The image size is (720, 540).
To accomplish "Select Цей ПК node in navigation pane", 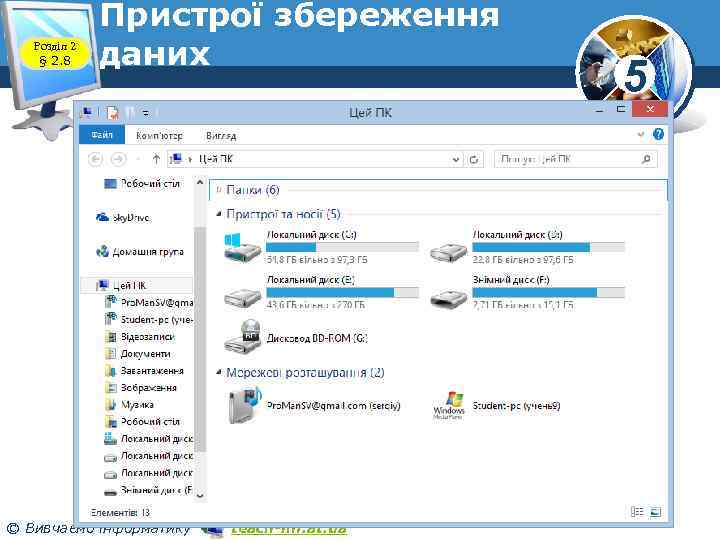I will click(x=137, y=285).
